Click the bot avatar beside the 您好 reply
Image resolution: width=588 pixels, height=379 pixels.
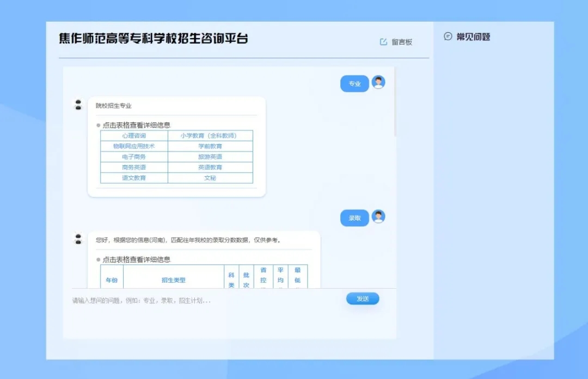[78, 239]
